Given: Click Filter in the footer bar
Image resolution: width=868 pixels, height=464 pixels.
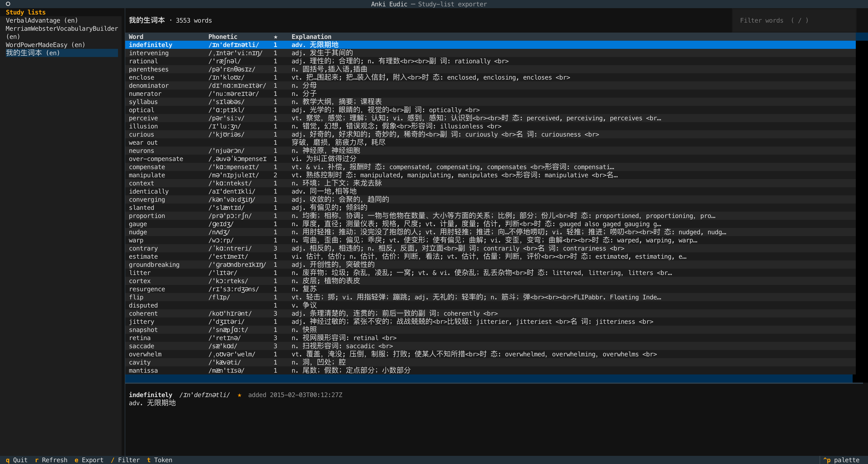Looking at the screenshot, I should tap(125, 460).
